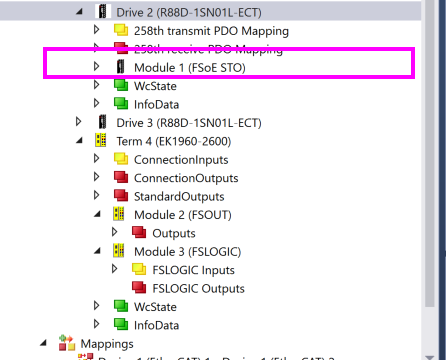Select the Term 4 (EK1960-2600) label

click(174, 141)
